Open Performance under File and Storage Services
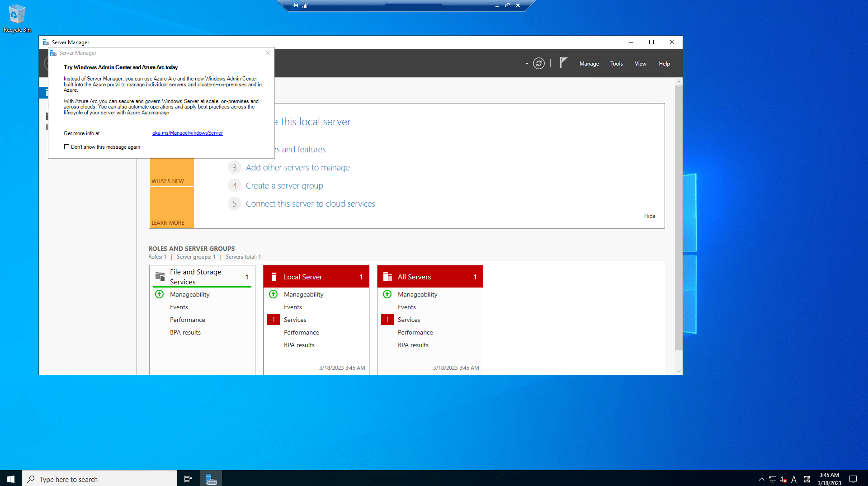The image size is (868, 486). point(187,320)
